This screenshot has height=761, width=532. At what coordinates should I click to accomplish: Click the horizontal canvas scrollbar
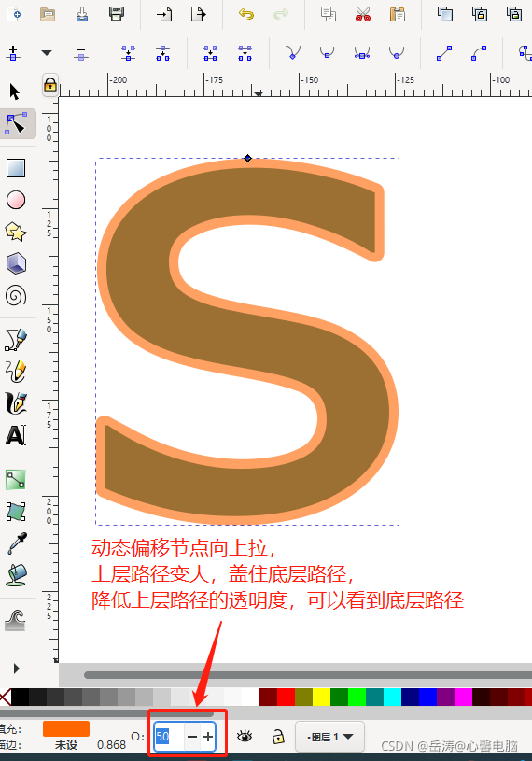307,675
